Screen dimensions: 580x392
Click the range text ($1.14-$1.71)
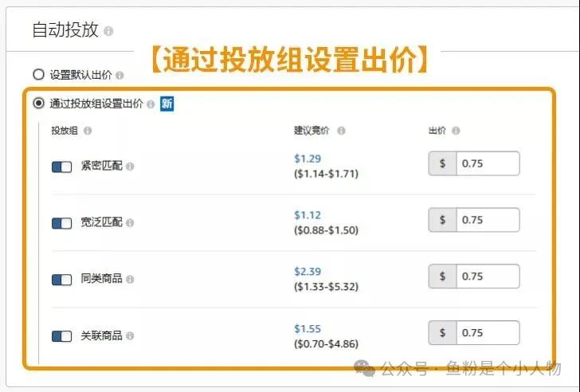327,174
